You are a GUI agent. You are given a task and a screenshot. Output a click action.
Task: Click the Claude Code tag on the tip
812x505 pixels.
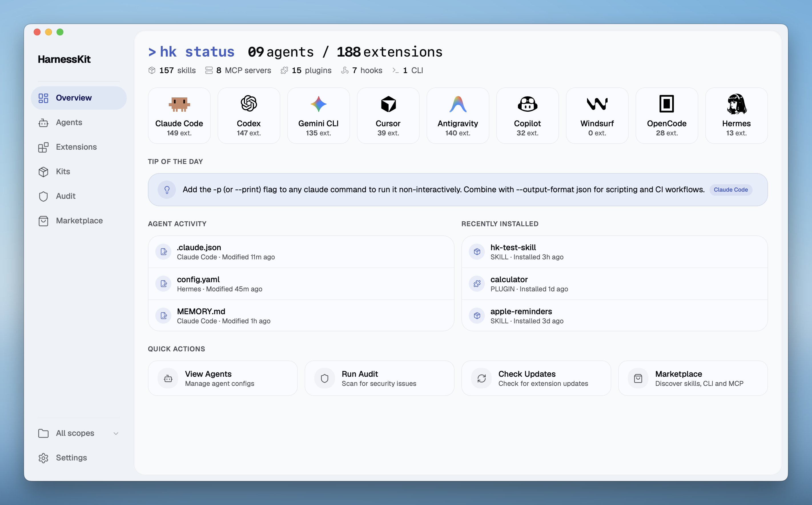pos(731,190)
